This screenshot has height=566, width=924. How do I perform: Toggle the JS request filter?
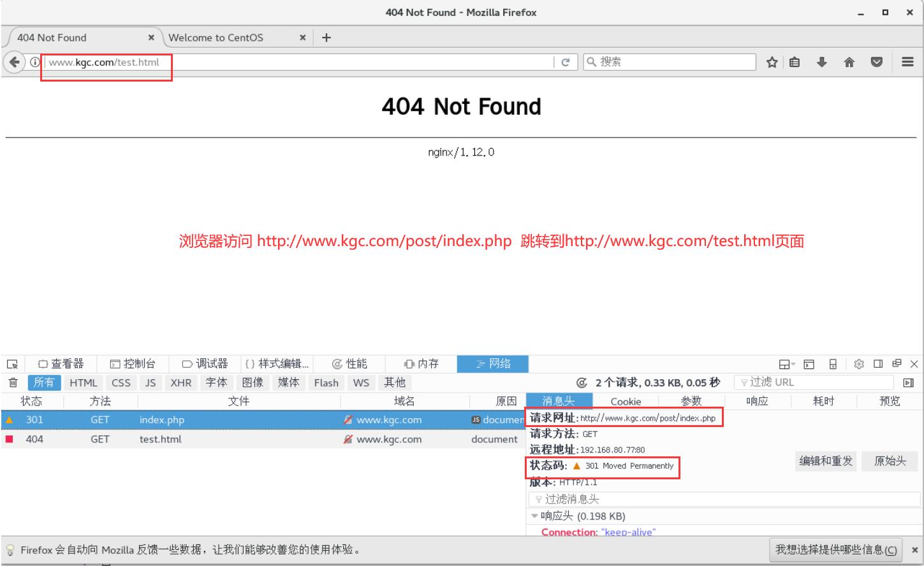150,382
